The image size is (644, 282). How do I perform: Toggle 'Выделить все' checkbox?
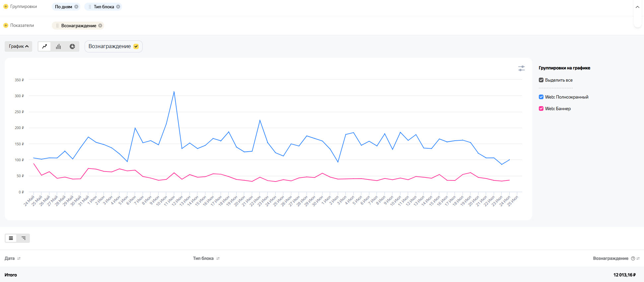pos(541,80)
